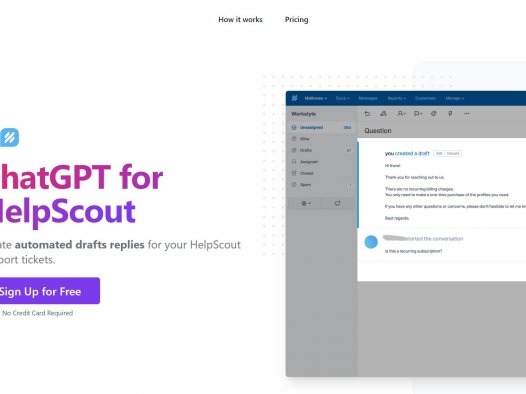
Task: Click the Closed folder icon in the sidebar
Action: pyautogui.click(x=294, y=173)
